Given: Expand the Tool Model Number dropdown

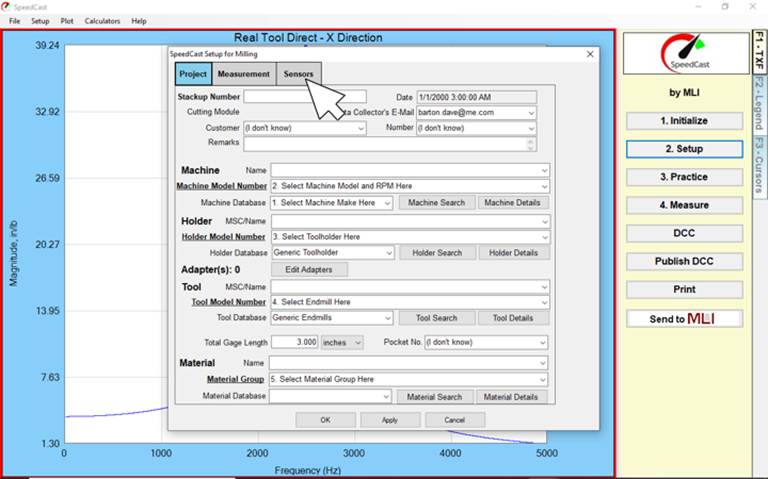Looking at the screenshot, I should point(544,302).
